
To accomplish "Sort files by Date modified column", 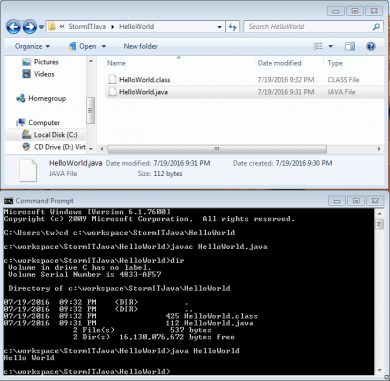I will pyautogui.click(x=280, y=63).
